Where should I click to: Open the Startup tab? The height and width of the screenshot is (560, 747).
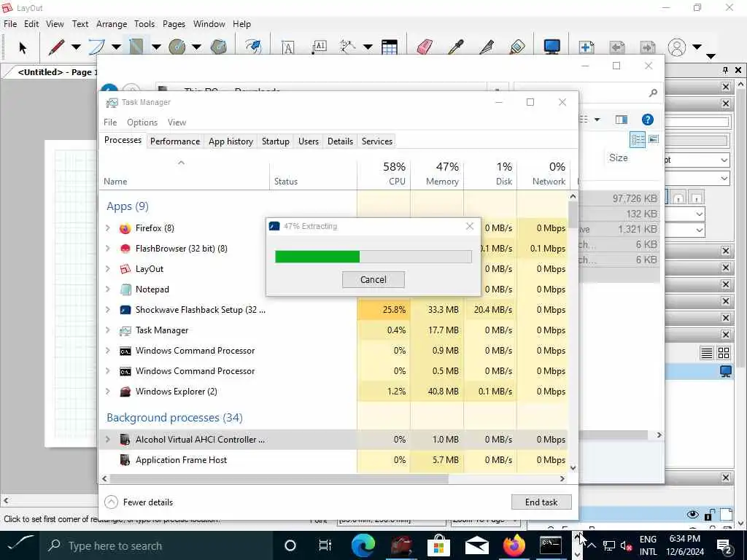point(275,141)
